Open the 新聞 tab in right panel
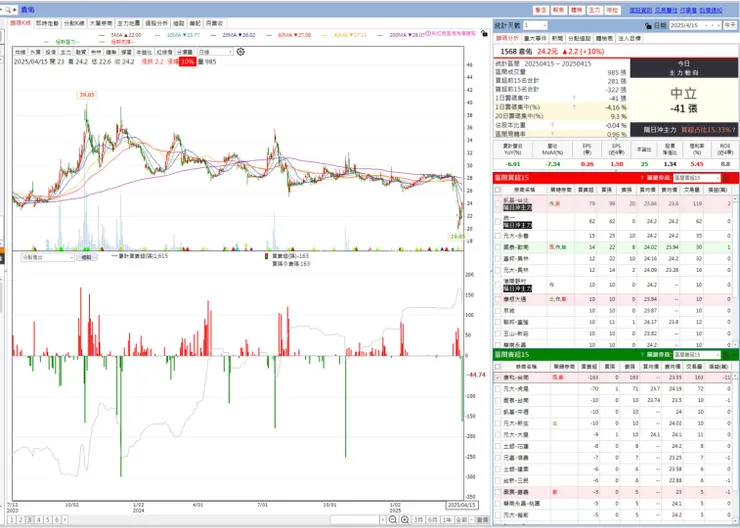The width and height of the screenshot is (740, 528). pos(557,38)
